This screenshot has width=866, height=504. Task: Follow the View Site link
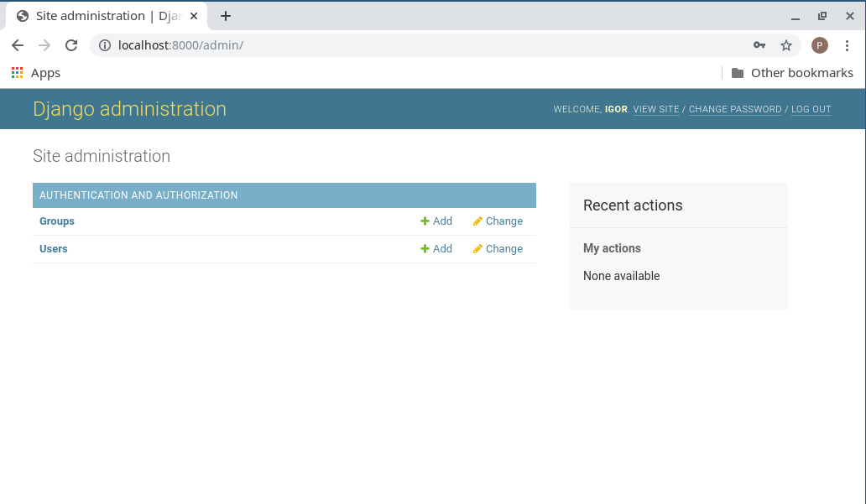tap(656, 109)
